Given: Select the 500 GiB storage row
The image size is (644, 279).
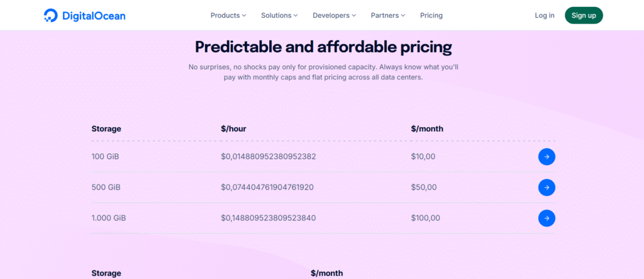Looking at the screenshot, I should [105, 187].
